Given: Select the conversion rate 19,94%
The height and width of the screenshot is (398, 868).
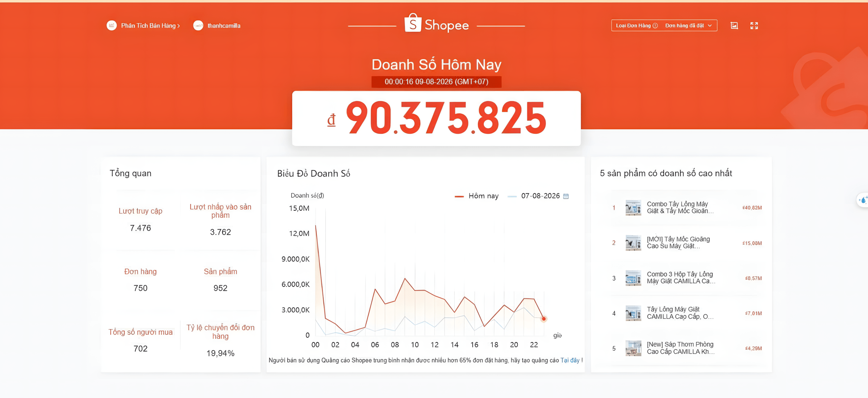Looking at the screenshot, I should tap(220, 353).
